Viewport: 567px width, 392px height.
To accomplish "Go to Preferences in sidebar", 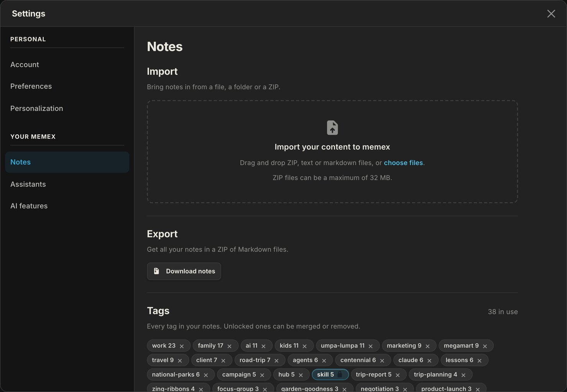I will click(67, 86).
